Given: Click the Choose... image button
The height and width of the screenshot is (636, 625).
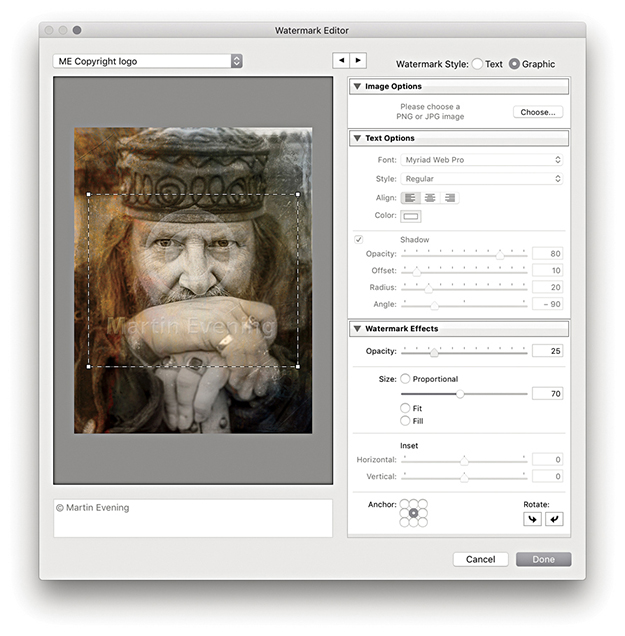Looking at the screenshot, I should 538,112.
